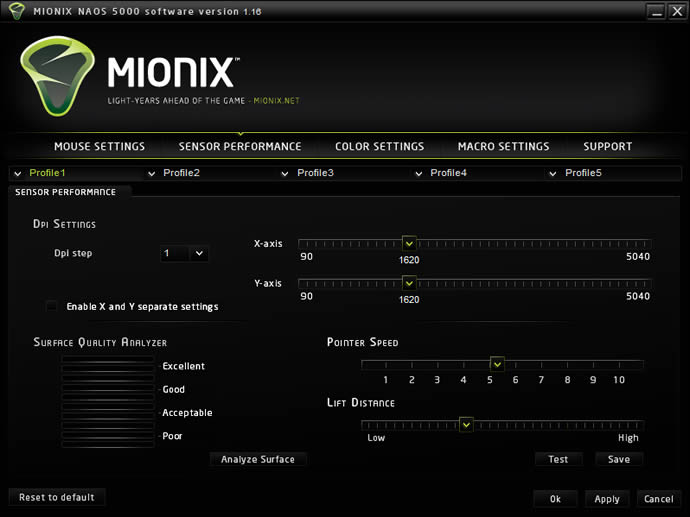This screenshot has height=517, width=690.
Task: Switch to Profile5
Action: 583,173
